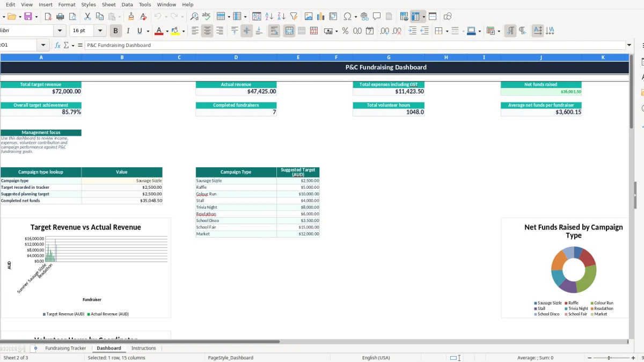The image size is (644, 362).
Task: Sort descending Z to A
Action: click(x=281, y=17)
